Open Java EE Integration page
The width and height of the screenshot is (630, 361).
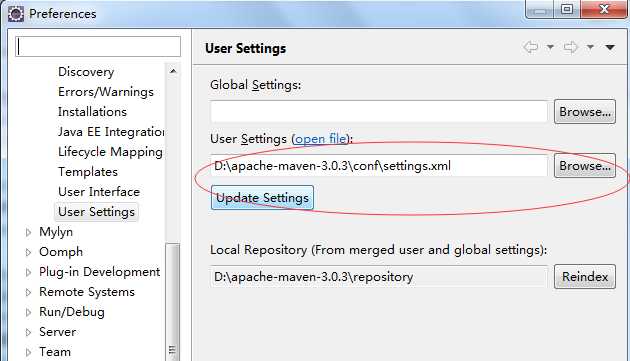(111, 132)
